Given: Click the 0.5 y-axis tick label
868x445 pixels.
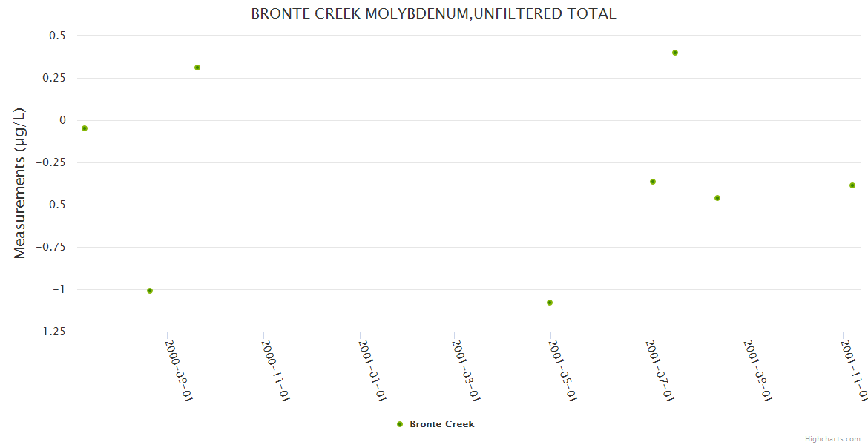Looking at the screenshot, I should [58, 36].
